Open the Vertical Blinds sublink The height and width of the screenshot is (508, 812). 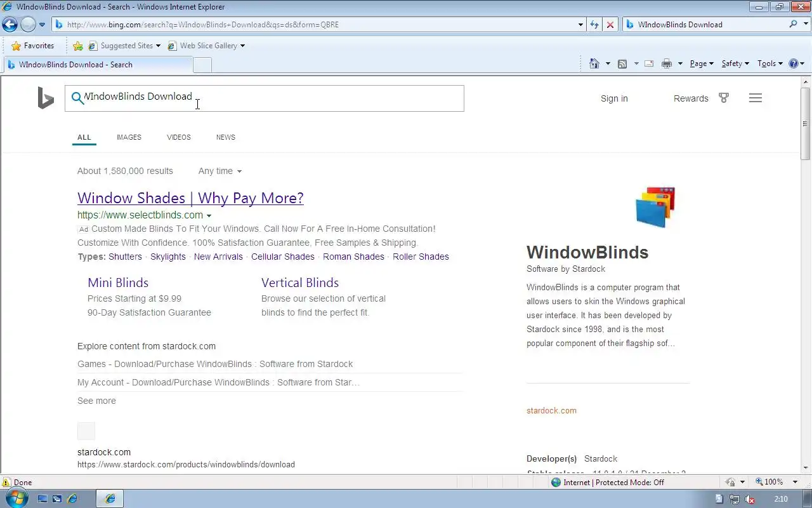coord(300,283)
